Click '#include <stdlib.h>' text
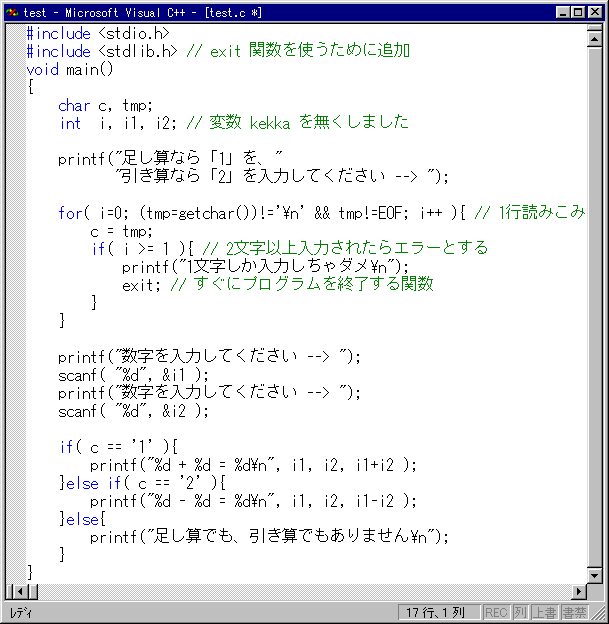609x624 pixels. point(102,51)
